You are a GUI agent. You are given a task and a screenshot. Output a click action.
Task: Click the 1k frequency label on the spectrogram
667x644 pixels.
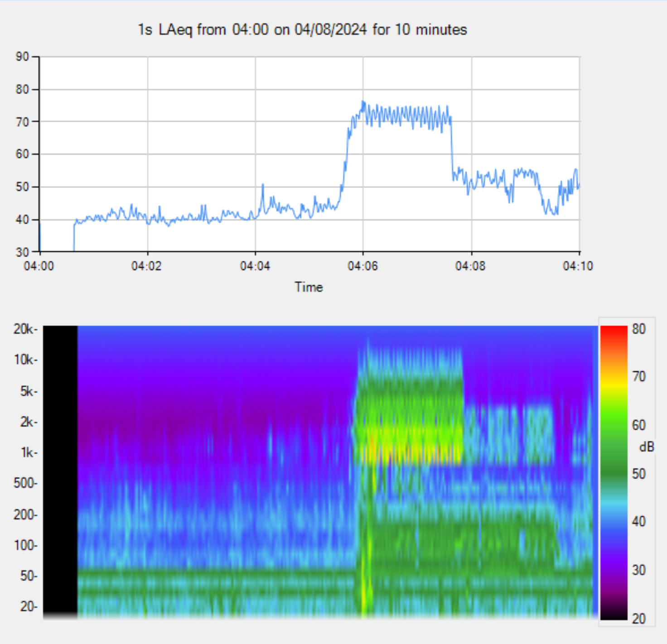point(28,452)
